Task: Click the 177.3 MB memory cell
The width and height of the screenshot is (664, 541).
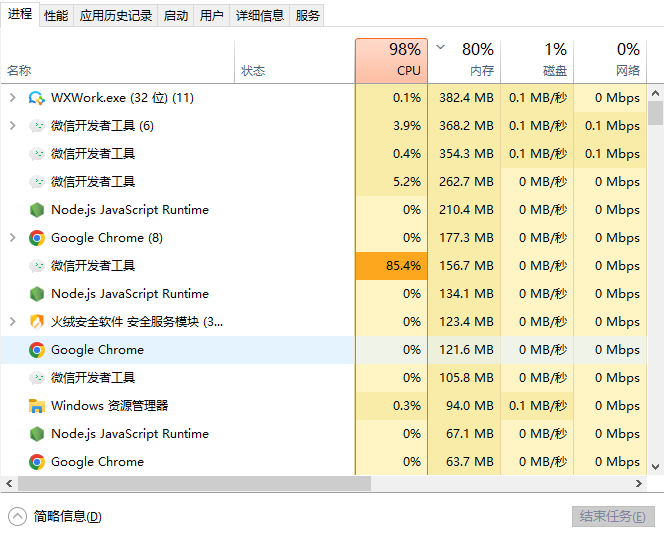Action: click(464, 238)
